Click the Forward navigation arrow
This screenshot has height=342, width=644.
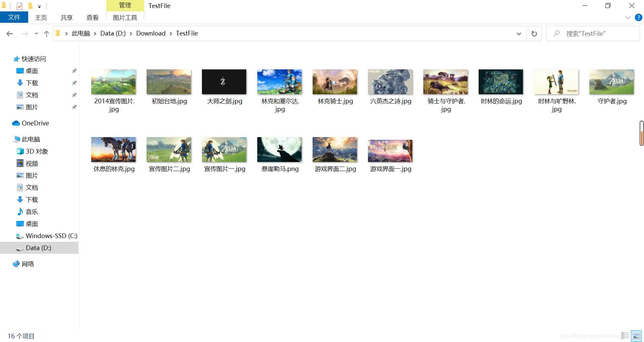(x=25, y=34)
